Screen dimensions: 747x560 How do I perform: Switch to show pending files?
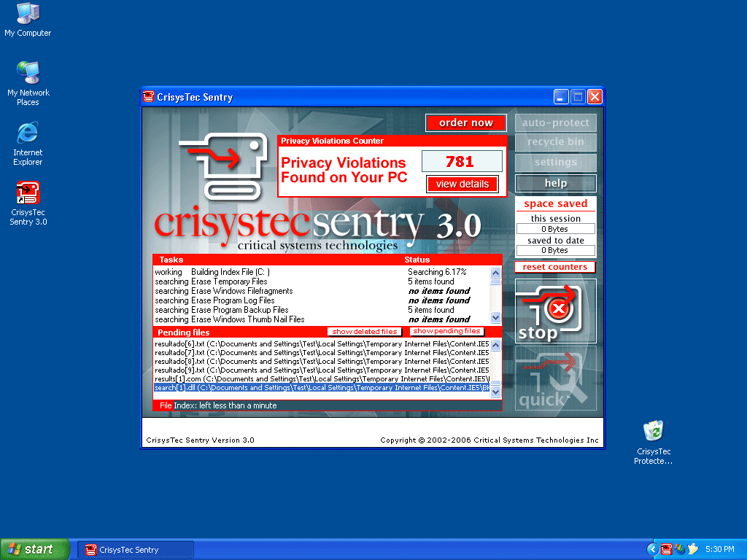(446, 332)
